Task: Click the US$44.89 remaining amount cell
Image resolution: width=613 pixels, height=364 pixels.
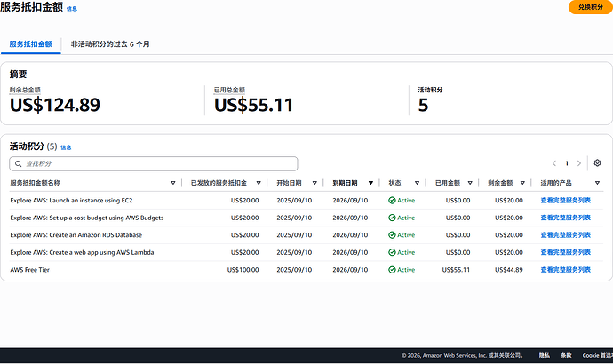Action: point(509,270)
